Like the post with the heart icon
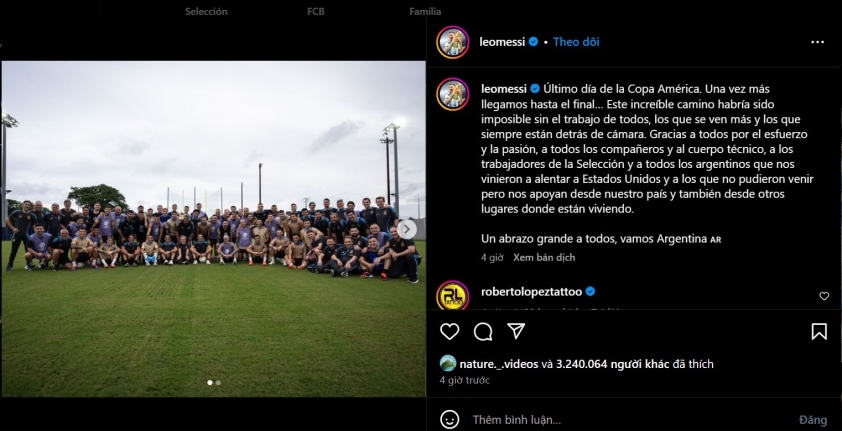842x431 pixels. 449,332
